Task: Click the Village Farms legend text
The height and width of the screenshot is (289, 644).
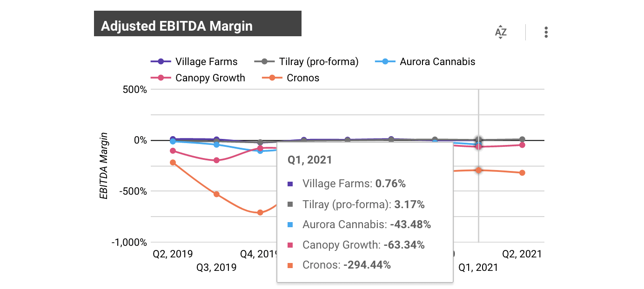Action: (x=206, y=61)
